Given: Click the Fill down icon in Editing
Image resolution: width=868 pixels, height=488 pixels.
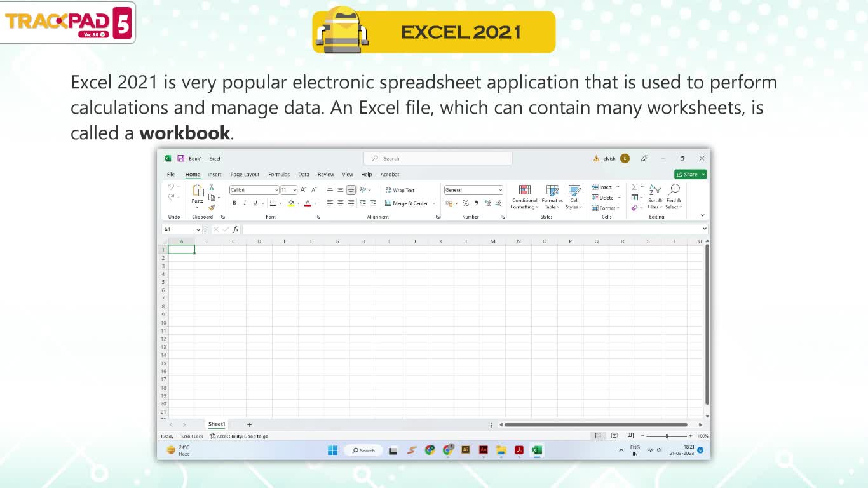Looking at the screenshot, I should coord(635,197).
